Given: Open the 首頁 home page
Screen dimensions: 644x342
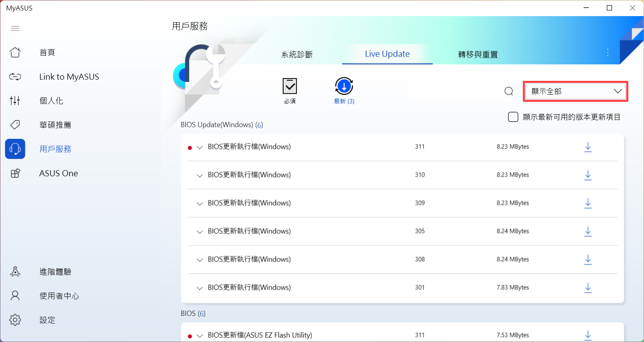Looking at the screenshot, I should pyautogui.click(x=15, y=52).
